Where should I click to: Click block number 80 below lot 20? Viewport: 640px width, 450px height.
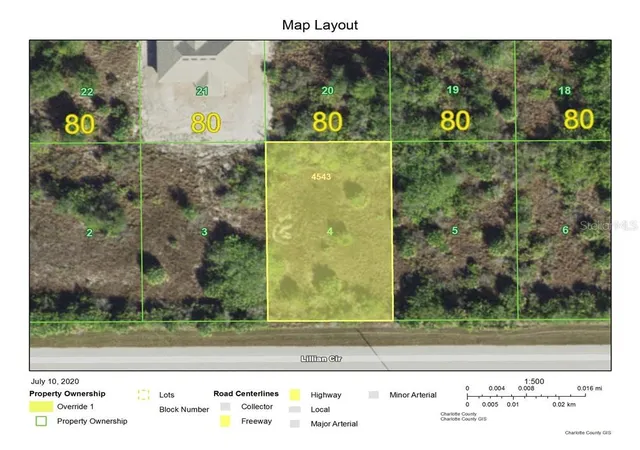(328, 122)
